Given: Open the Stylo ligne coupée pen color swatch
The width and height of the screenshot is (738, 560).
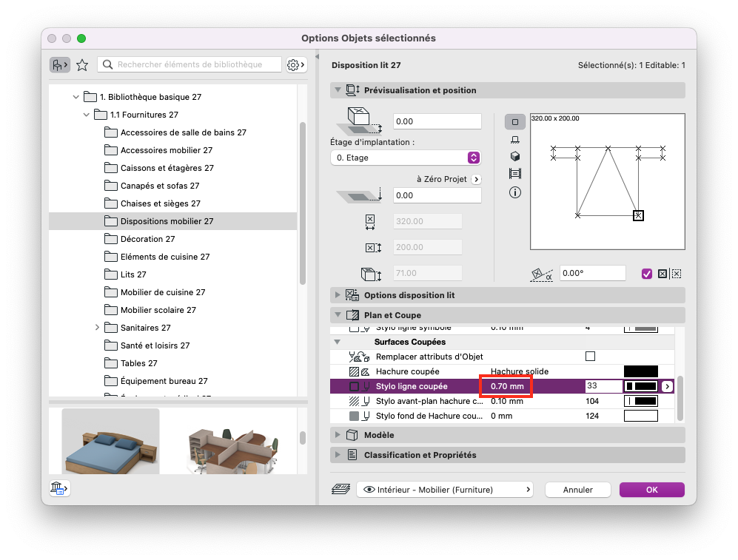Looking at the screenshot, I should (x=640, y=386).
